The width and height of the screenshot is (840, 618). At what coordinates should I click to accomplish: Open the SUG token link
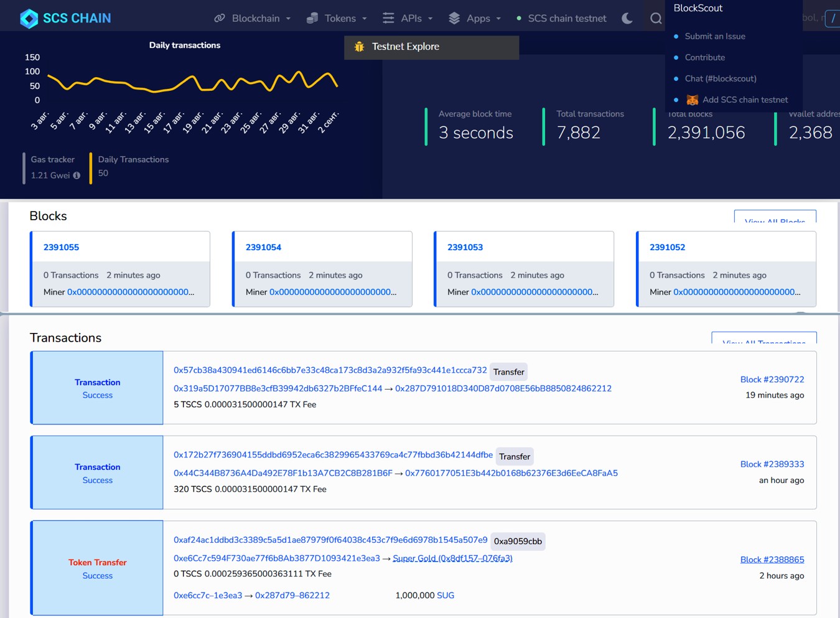[446, 596]
